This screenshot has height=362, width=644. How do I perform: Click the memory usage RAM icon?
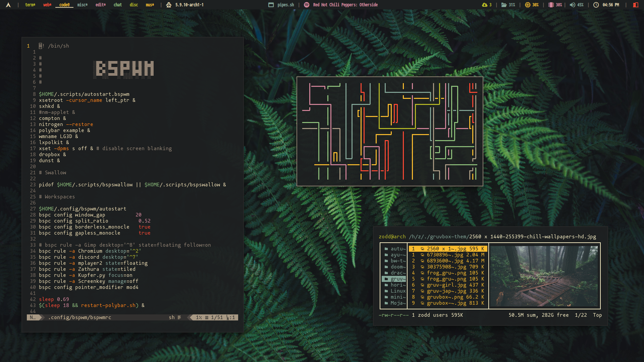coord(551,5)
